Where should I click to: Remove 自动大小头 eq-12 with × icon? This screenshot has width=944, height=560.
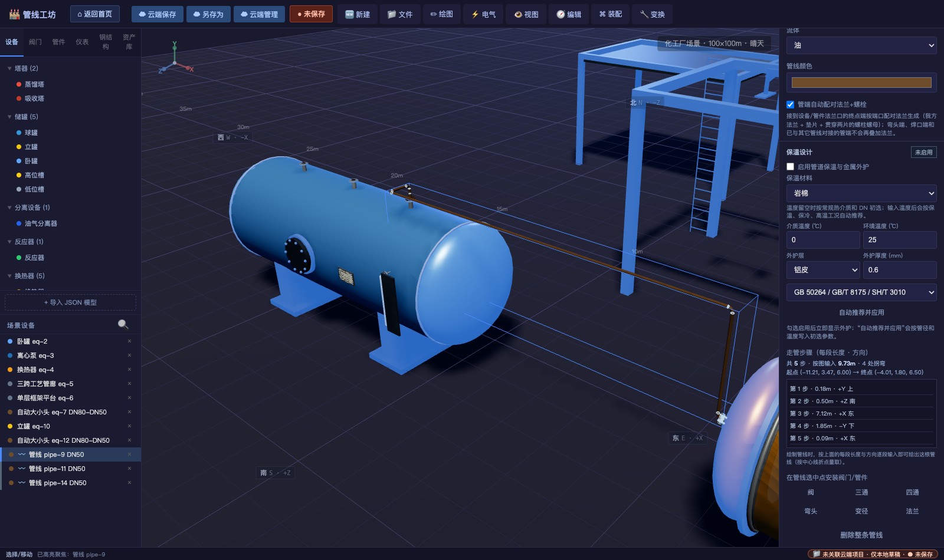(130, 440)
